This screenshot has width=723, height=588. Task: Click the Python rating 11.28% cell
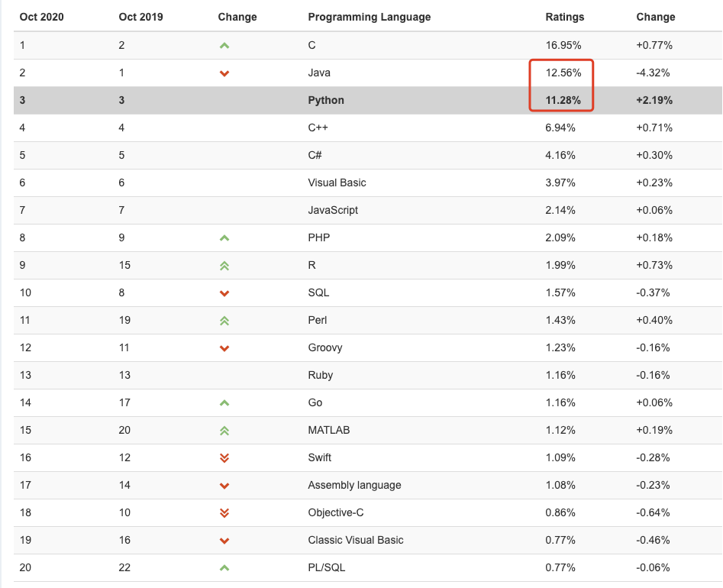563,100
